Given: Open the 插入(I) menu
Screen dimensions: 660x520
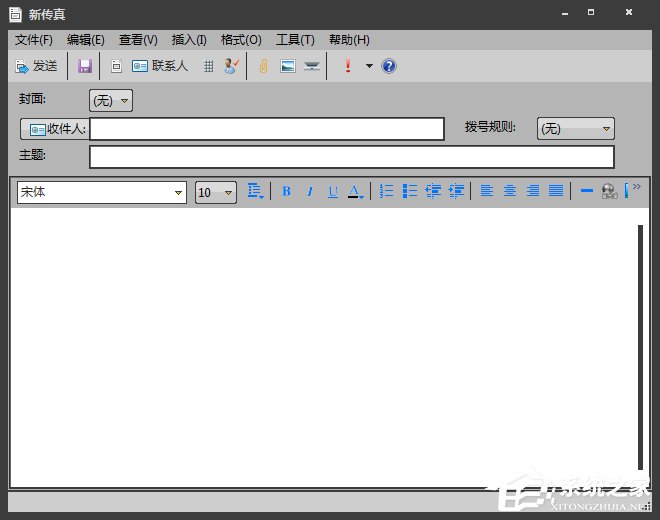Looking at the screenshot, I should [x=189, y=40].
